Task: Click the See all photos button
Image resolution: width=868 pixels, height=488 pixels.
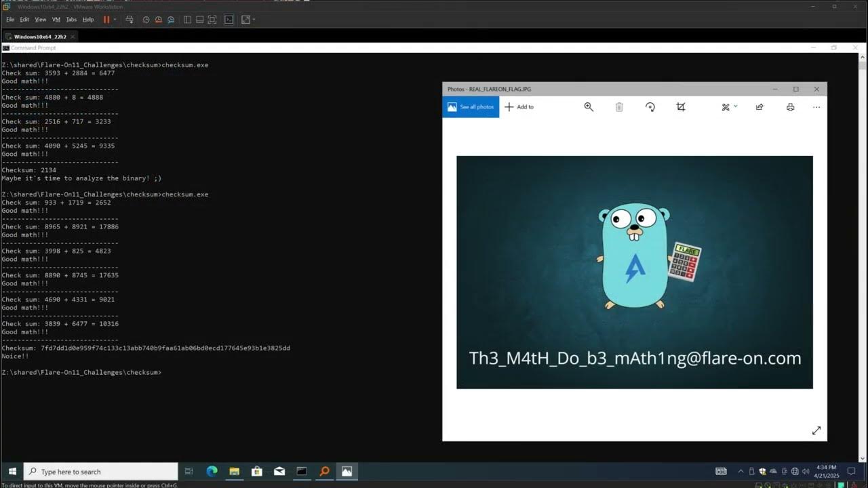Action: (471, 107)
